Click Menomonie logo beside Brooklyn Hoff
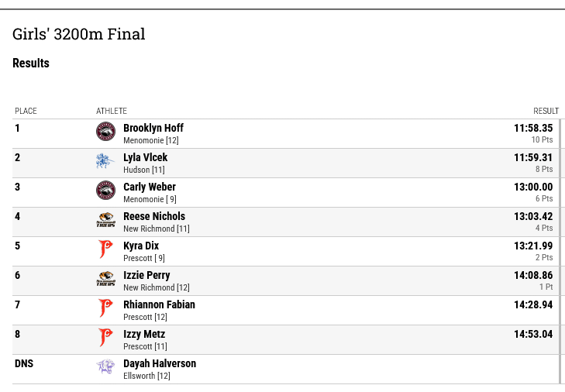Screen dimensions: 565x392 [105, 132]
